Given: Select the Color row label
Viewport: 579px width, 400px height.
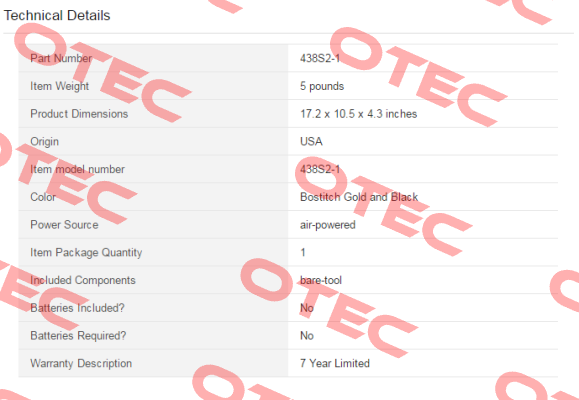Looking at the screenshot, I should click(x=43, y=197).
